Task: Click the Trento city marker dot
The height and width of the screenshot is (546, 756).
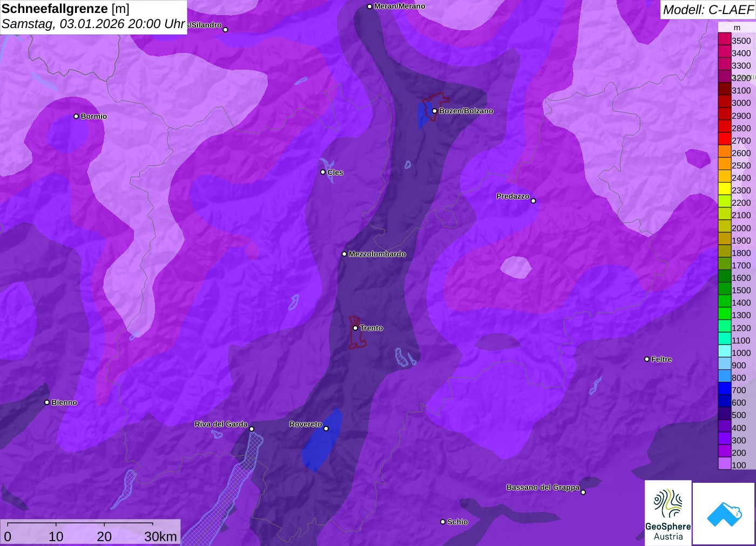Action: pos(355,328)
